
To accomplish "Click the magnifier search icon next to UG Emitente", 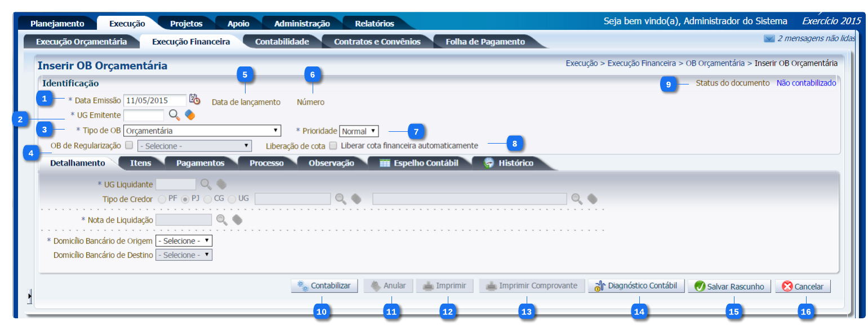I will 175,115.
